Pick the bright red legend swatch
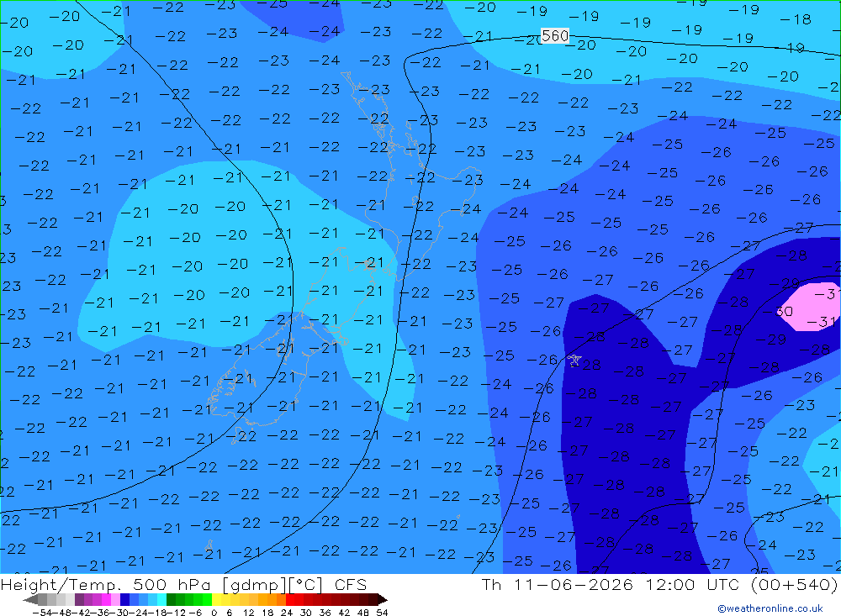841x616 pixels. pyautogui.click(x=290, y=600)
